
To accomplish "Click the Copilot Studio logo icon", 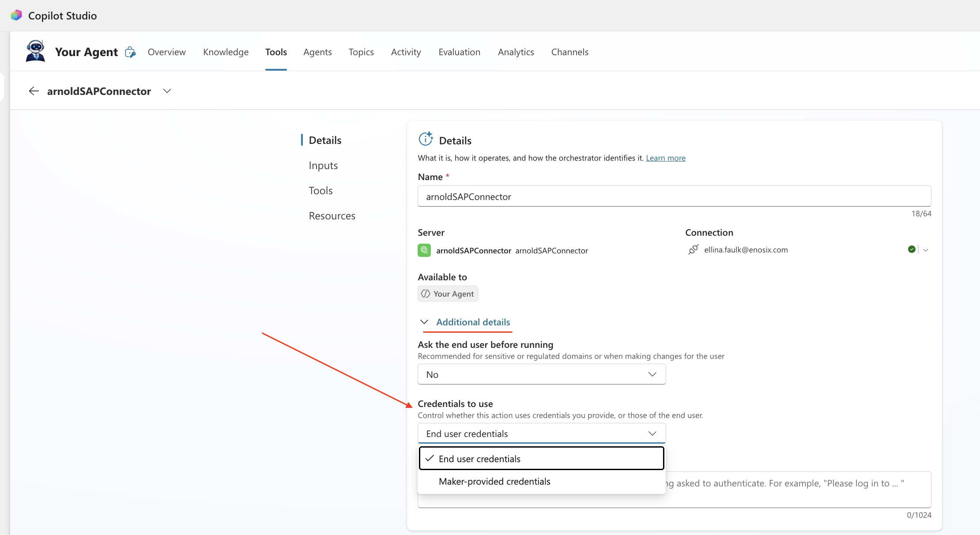I will [x=16, y=15].
